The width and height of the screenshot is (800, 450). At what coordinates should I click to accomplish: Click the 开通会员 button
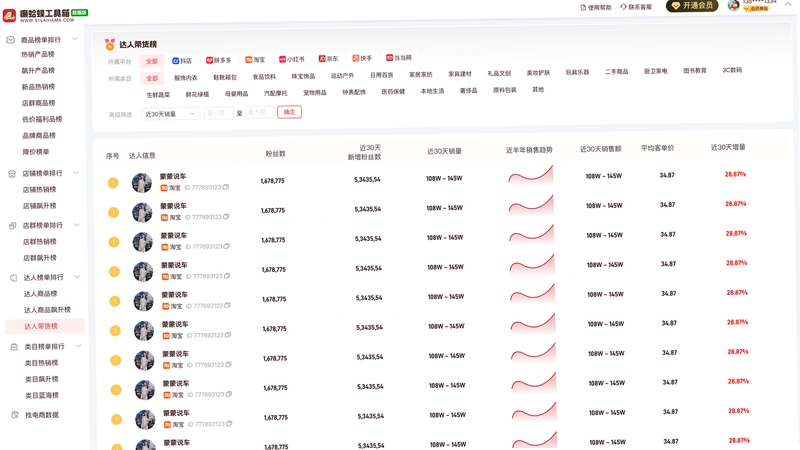click(692, 6)
